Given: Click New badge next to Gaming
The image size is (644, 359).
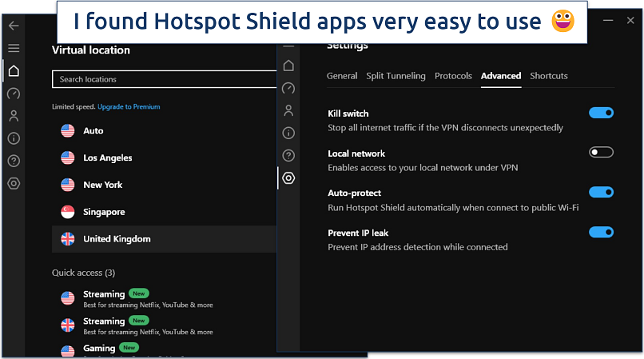Looking at the screenshot, I should (x=129, y=348).
